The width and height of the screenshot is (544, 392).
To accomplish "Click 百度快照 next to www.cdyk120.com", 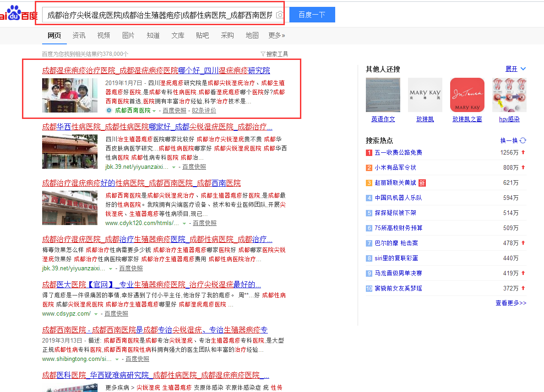I will click(x=204, y=223).
